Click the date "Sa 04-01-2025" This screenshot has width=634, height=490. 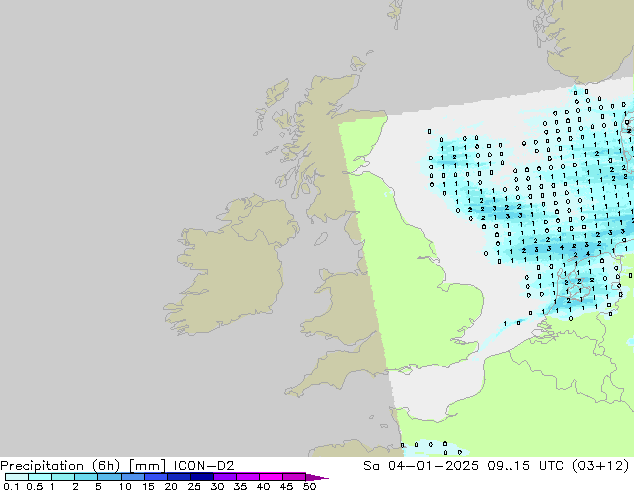point(421,466)
